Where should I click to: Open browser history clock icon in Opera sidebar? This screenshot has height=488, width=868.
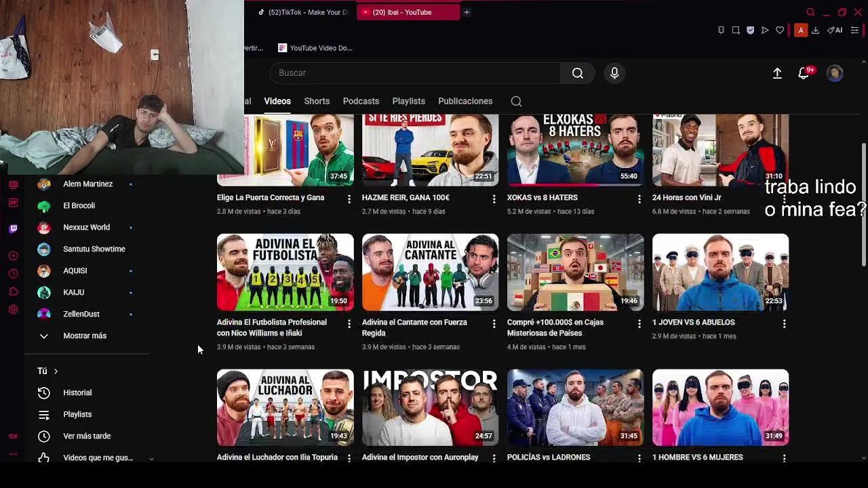tap(13, 274)
